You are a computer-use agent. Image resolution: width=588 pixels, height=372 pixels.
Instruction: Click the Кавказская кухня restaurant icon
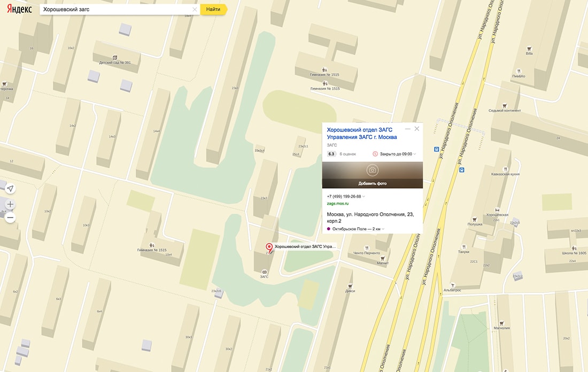click(505, 169)
